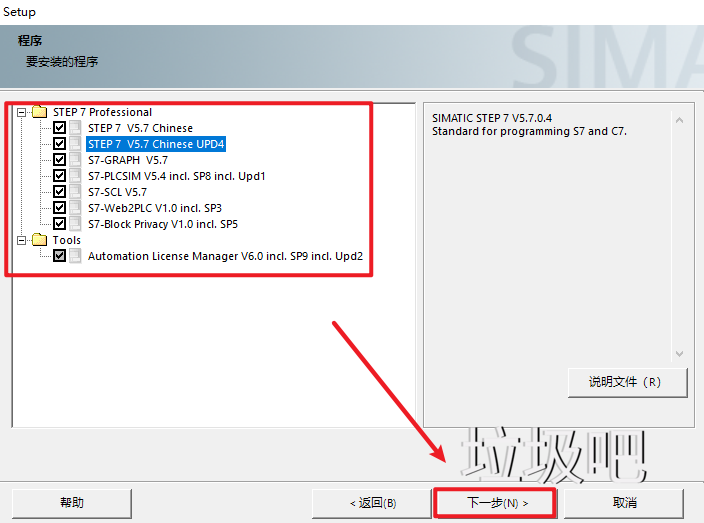Go back with the < 返回(B) button
This screenshot has height=523, width=704.
[x=372, y=502]
